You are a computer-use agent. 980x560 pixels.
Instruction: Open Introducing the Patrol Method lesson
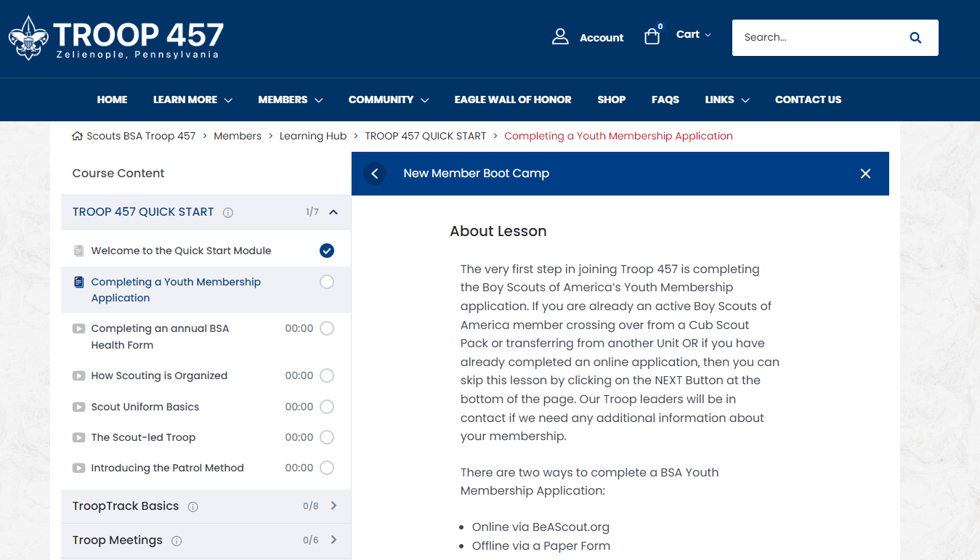click(167, 468)
